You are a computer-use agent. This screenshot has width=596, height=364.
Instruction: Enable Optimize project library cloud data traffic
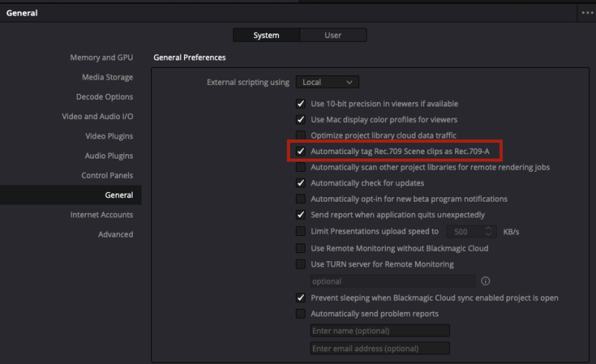[301, 135]
